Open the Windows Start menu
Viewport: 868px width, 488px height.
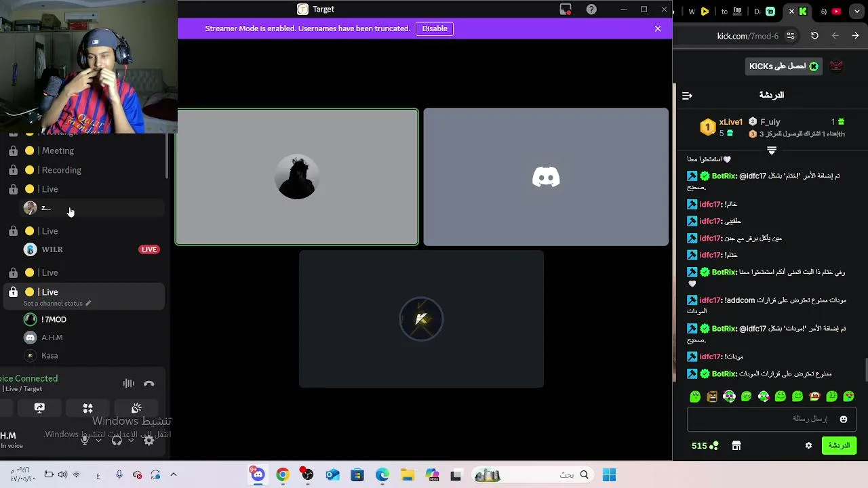pos(609,475)
